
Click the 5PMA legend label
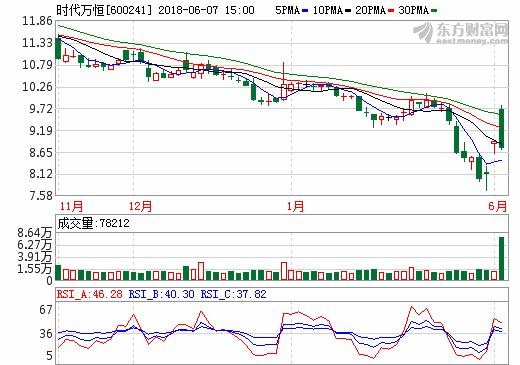[288, 10]
